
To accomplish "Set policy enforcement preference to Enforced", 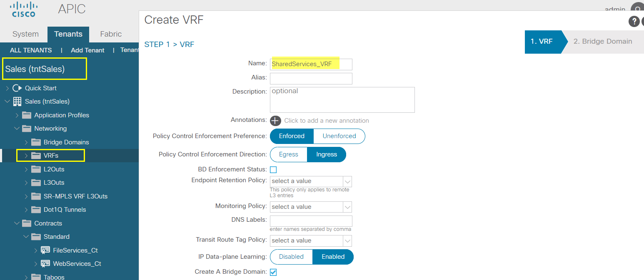I will pyautogui.click(x=292, y=136).
